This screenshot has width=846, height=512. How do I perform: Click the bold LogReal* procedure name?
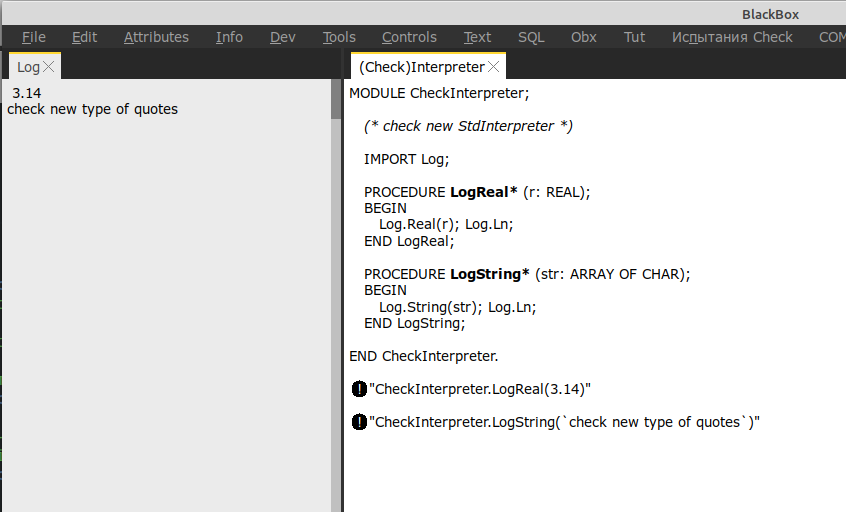click(x=483, y=191)
